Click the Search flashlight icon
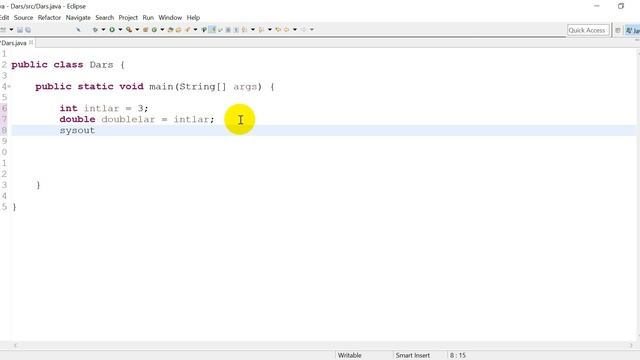The width and height of the screenshot is (640, 360). point(187,29)
